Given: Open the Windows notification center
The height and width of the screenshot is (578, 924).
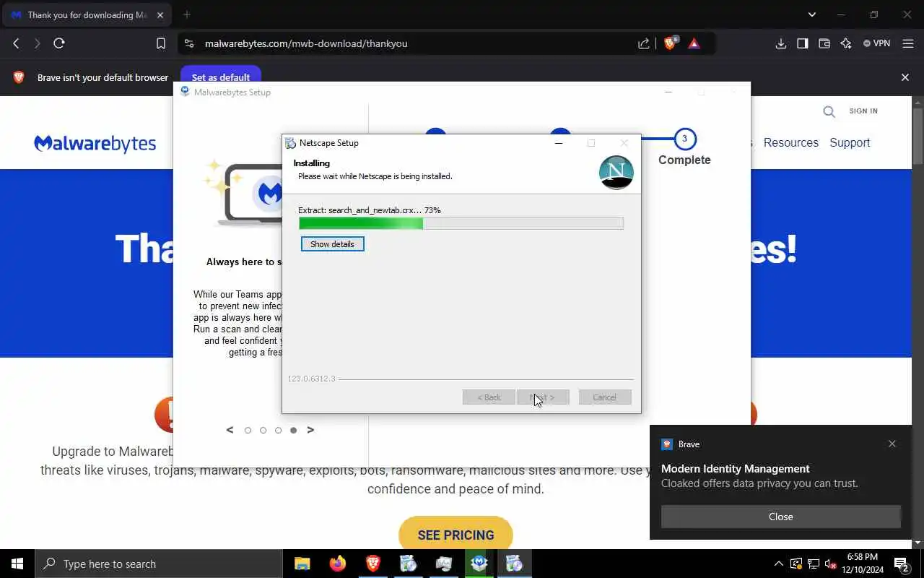Looking at the screenshot, I should [x=901, y=564].
